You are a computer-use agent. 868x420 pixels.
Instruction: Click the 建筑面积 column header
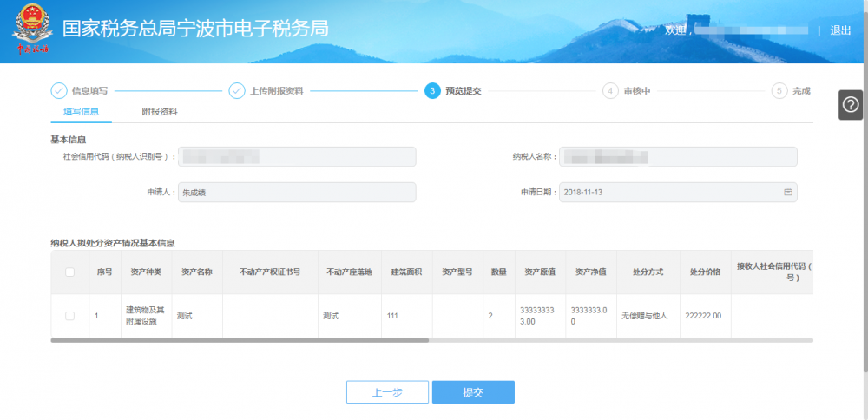pyautogui.click(x=406, y=272)
